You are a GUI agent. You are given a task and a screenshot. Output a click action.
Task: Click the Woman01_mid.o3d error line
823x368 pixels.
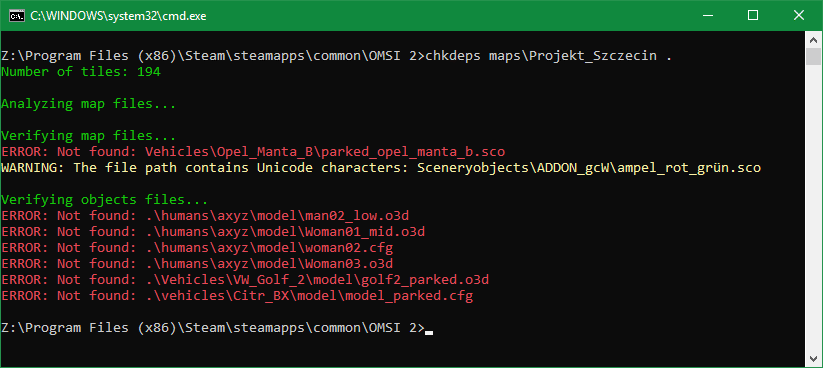213,232
